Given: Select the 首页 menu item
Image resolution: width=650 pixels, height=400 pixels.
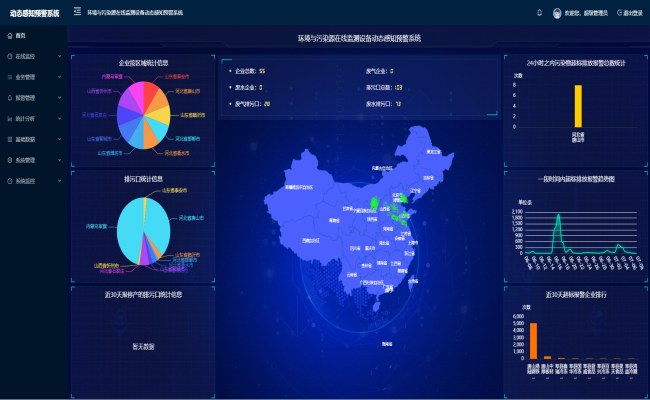Looking at the screenshot, I should coord(21,35).
